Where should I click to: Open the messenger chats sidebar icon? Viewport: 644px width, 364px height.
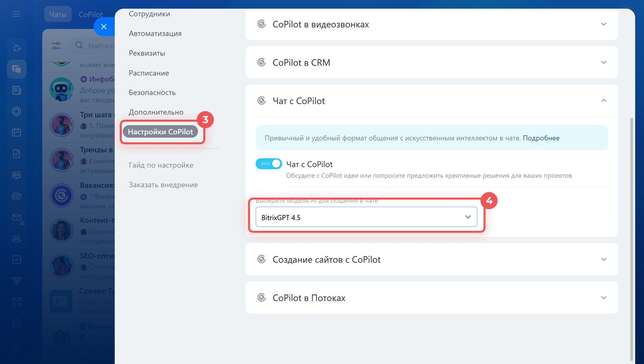pos(16,69)
